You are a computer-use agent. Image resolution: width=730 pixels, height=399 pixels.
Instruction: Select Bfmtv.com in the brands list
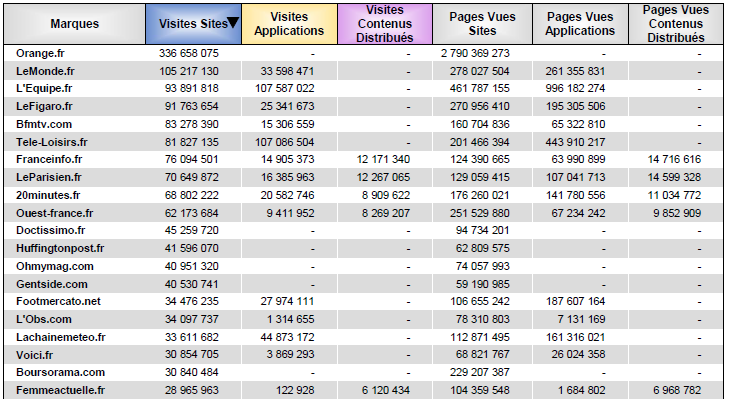click(44, 124)
